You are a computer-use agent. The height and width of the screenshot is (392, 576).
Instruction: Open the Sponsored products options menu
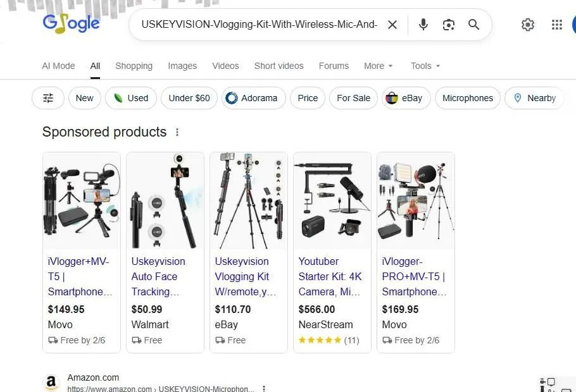tap(177, 132)
